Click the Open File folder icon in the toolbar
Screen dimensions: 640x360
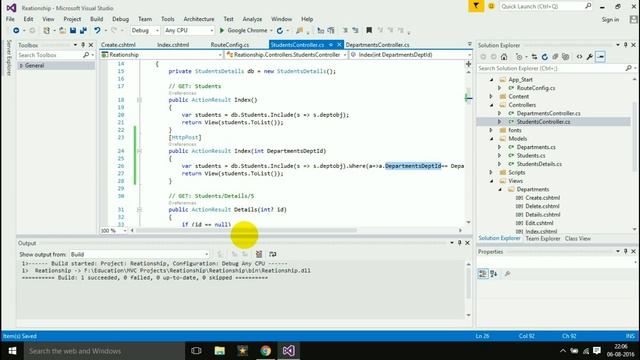coord(62,31)
